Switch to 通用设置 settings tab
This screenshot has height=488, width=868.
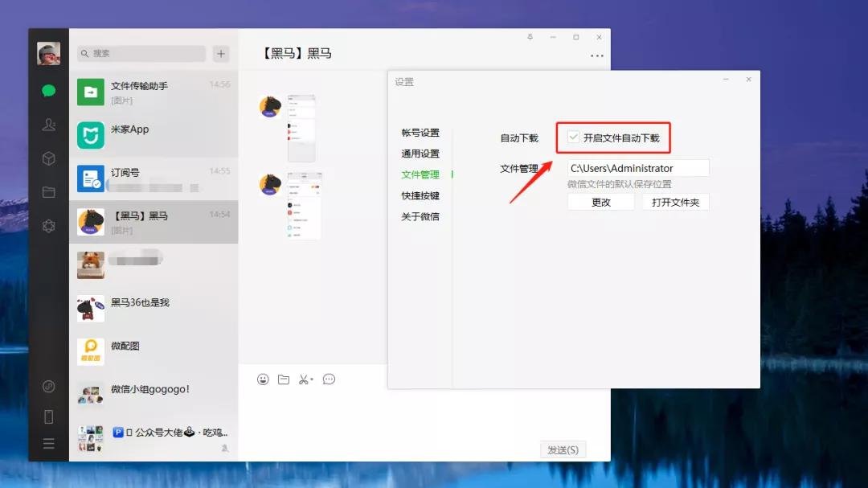point(420,154)
